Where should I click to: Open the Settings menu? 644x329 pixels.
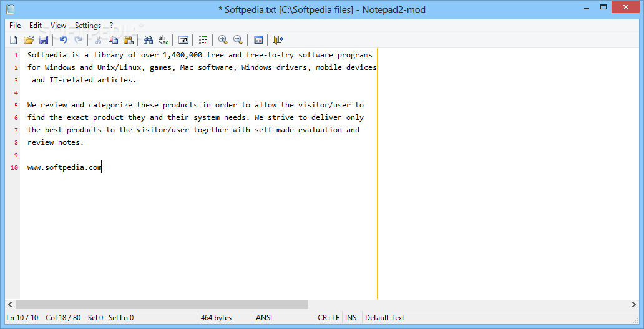tap(88, 26)
